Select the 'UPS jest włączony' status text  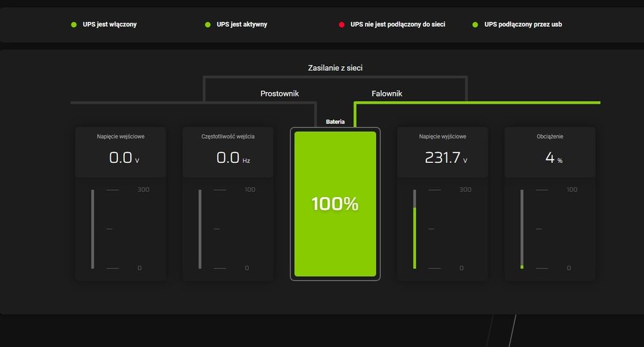pos(109,24)
